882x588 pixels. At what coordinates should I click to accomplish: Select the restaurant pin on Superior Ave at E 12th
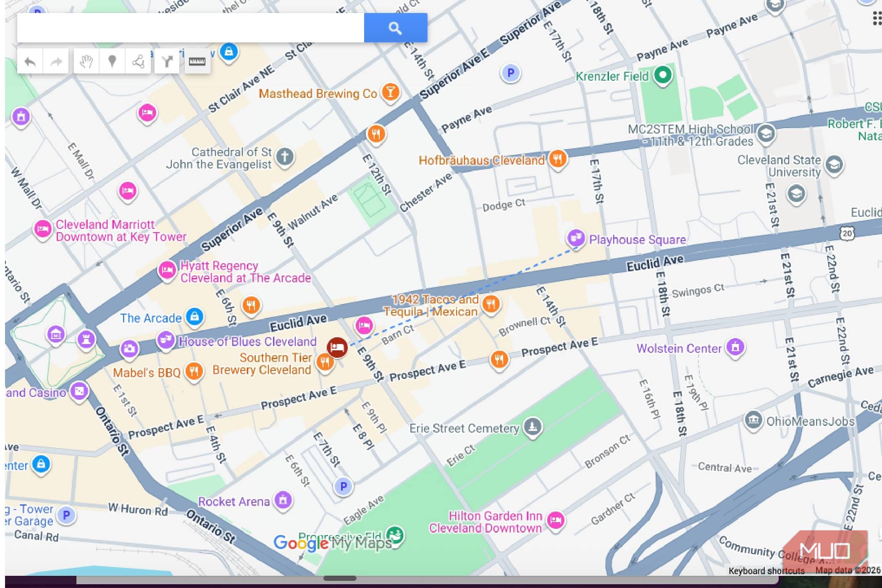coord(376,134)
